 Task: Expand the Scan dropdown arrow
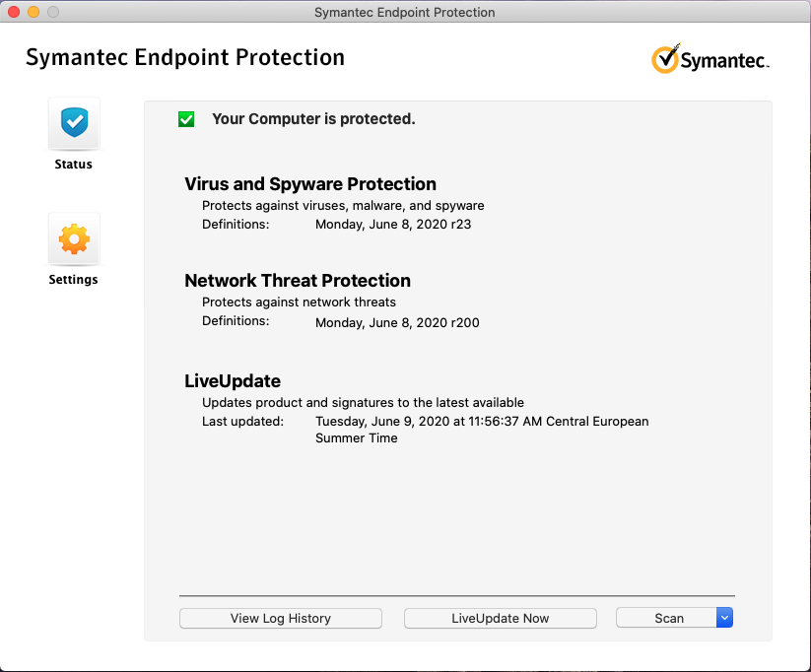[724, 618]
